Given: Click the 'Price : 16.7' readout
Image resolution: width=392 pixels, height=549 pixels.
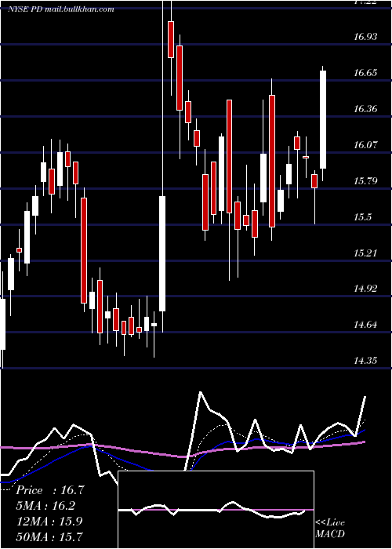Looking at the screenshot, I should 50,490.
